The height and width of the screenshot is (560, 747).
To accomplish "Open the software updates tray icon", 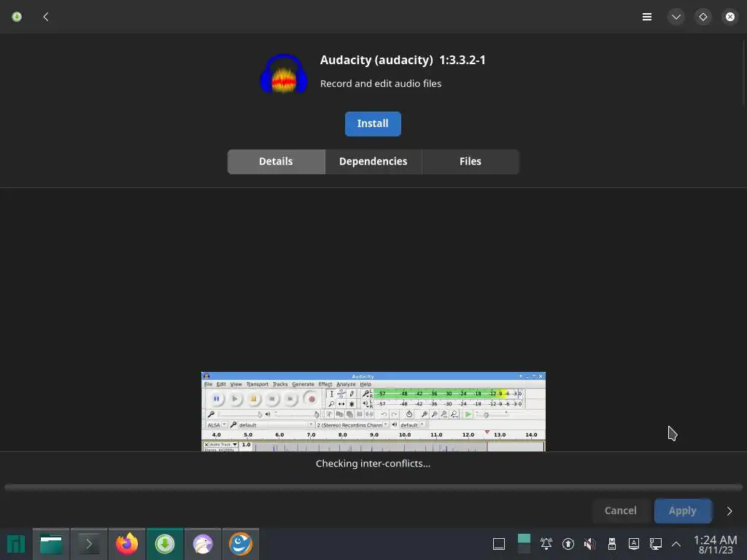I will (568, 544).
